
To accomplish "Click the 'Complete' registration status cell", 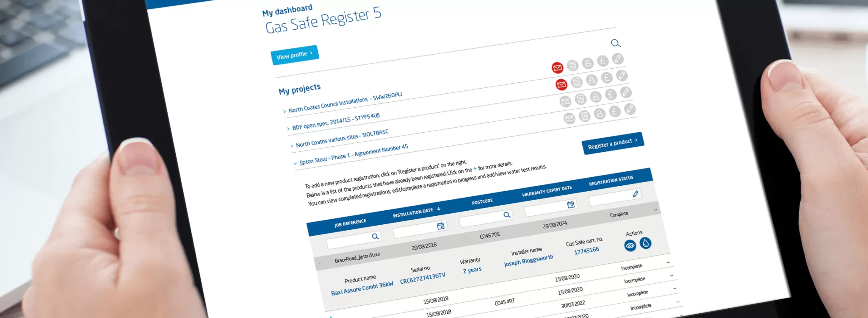I will tap(619, 214).
